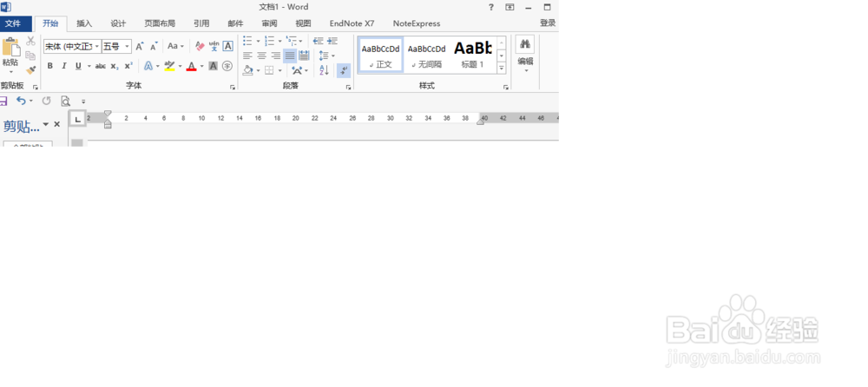Clear all formatting with the eraser icon

pyautogui.click(x=200, y=47)
